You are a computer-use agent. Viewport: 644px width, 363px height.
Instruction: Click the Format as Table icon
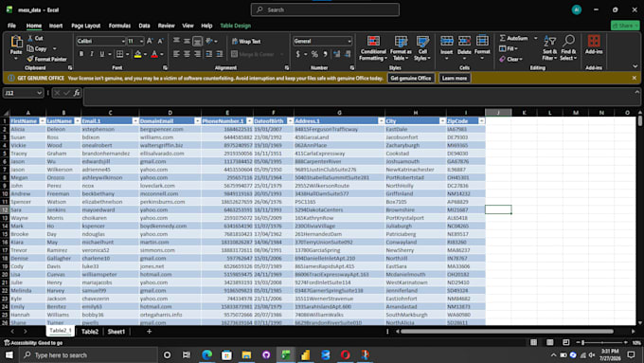(x=401, y=41)
